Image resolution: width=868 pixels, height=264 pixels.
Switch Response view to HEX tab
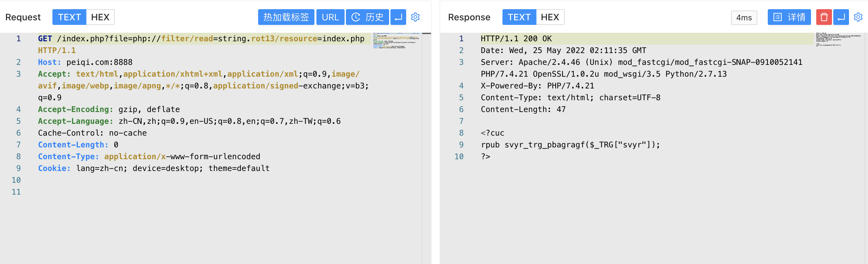(x=550, y=17)
